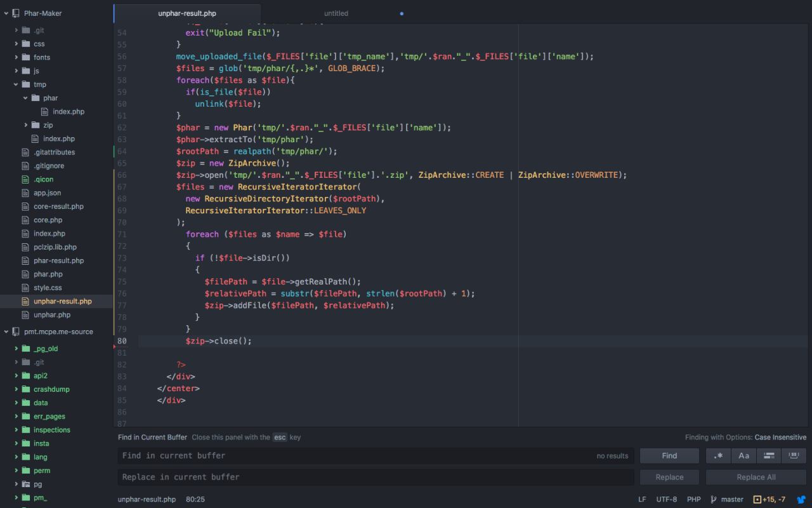
Task: Expand the css folder
Action: [x=16, y=44]
